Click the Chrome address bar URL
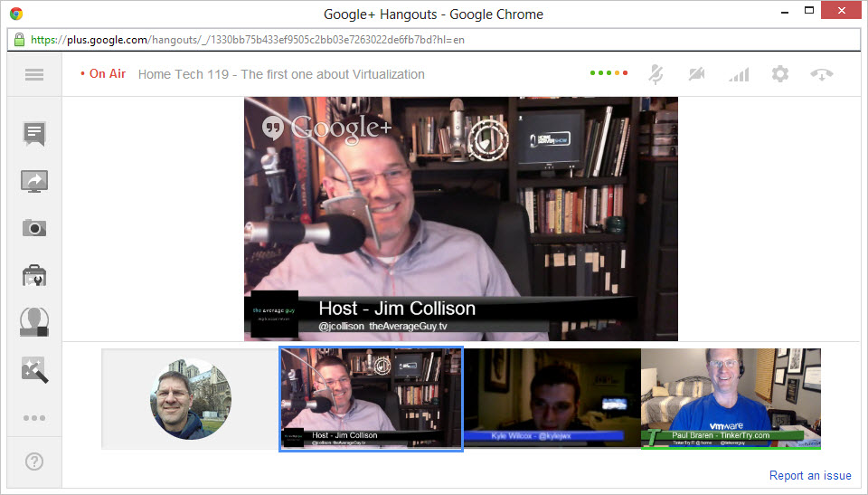This screenshot has width=868, height=495. 248,40
